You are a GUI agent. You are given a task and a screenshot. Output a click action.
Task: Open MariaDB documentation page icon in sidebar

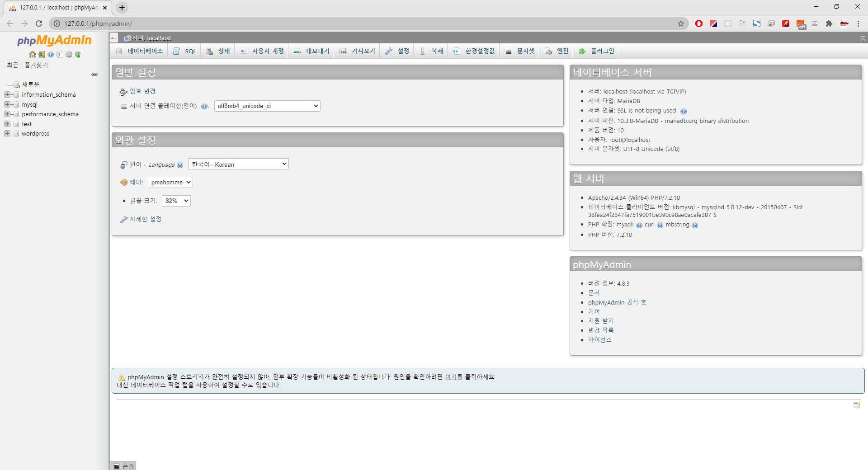tap(60, 54)
